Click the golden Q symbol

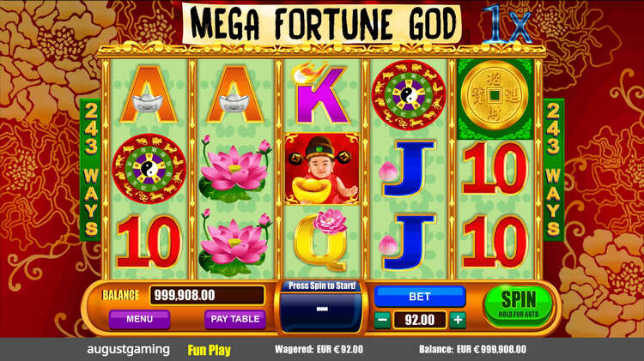click(322, 241)
